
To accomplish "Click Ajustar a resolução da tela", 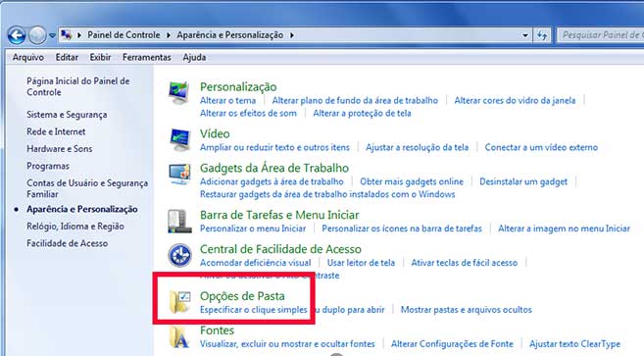I will point(417,147).
